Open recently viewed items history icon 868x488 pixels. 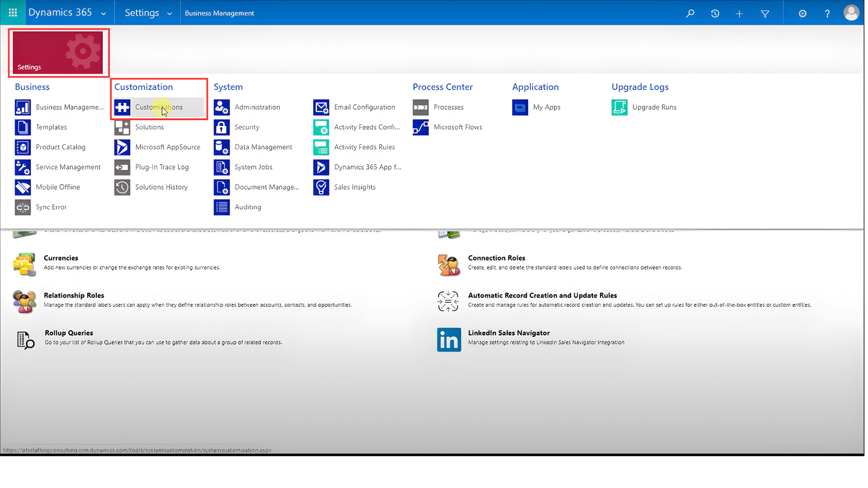coord(715,14)
